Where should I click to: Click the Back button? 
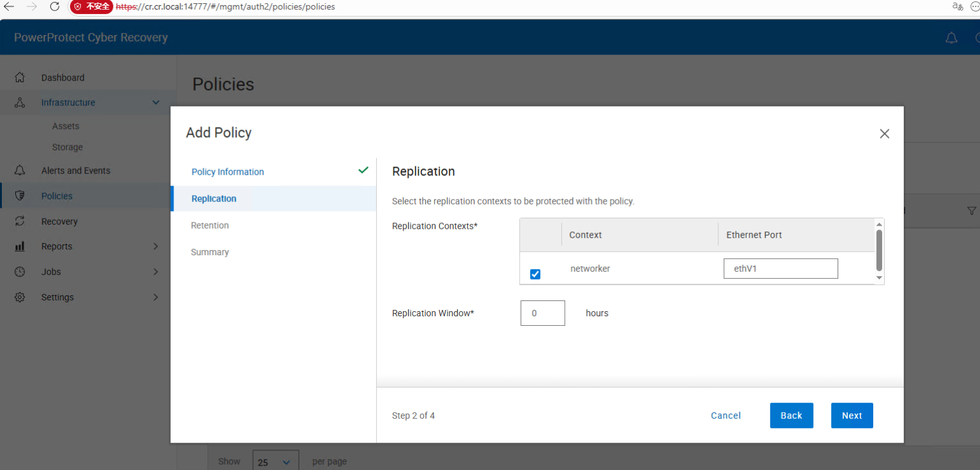(x=791, y=415)
